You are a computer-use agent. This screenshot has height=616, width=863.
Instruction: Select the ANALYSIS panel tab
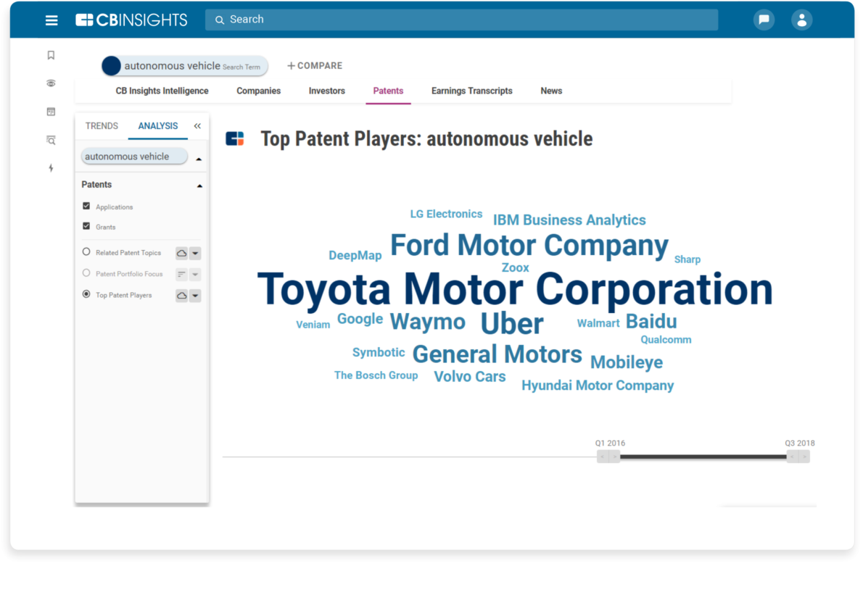pos(158,126)
